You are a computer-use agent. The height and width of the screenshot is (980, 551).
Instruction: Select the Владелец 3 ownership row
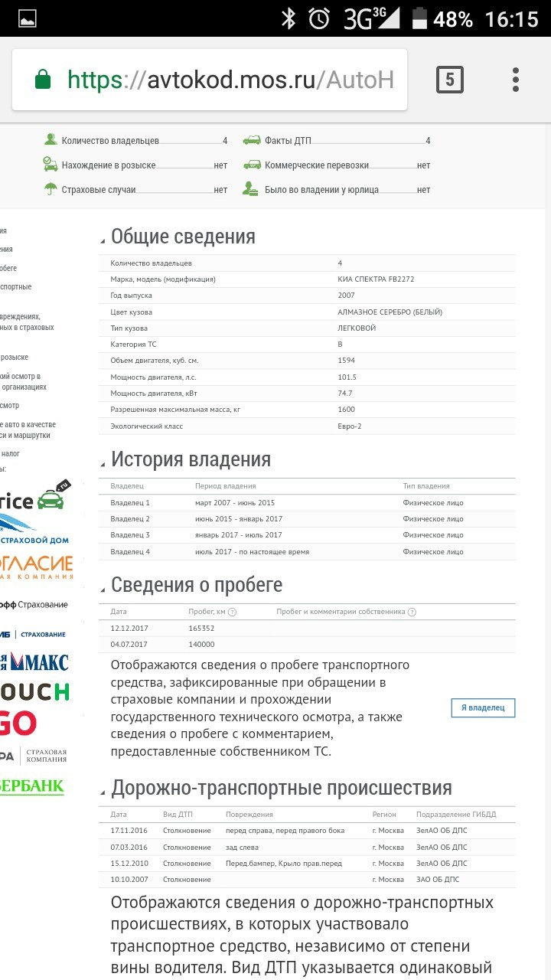(307, 534)
